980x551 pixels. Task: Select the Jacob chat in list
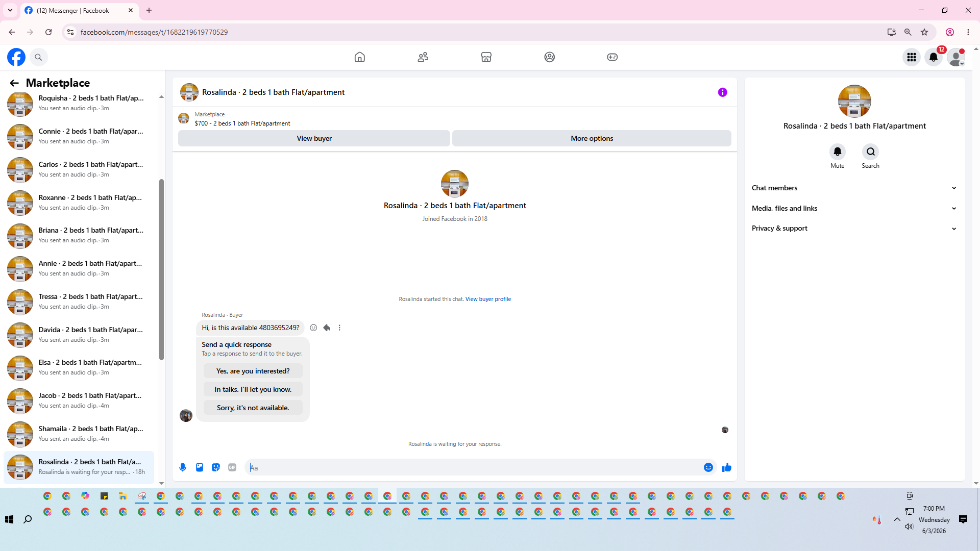(79, 400)
